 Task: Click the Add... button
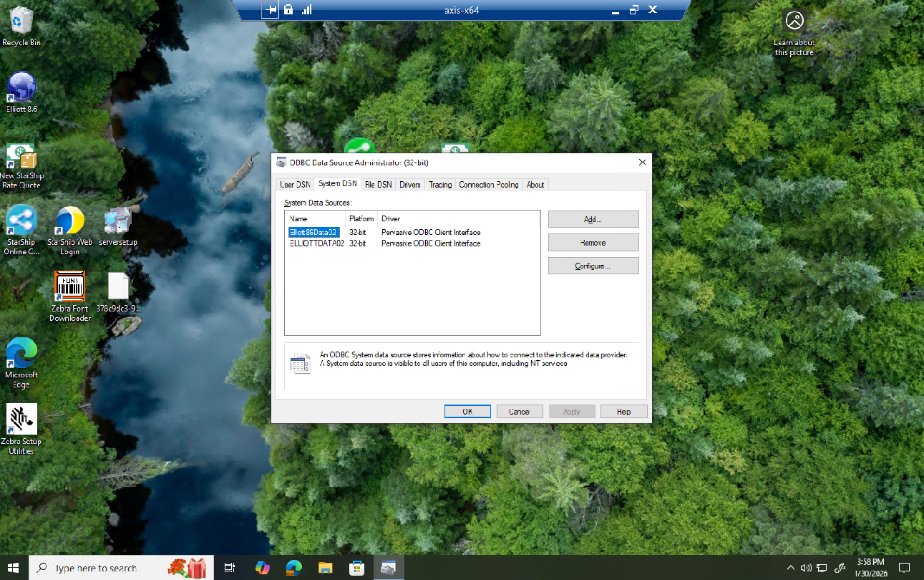(593, 220)
